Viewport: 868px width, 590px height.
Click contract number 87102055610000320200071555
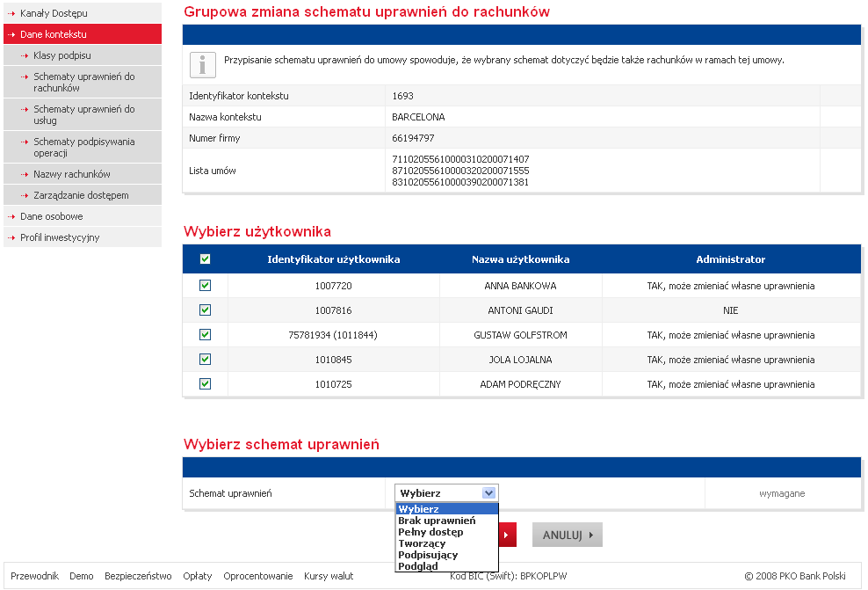(x=460, y=171)
